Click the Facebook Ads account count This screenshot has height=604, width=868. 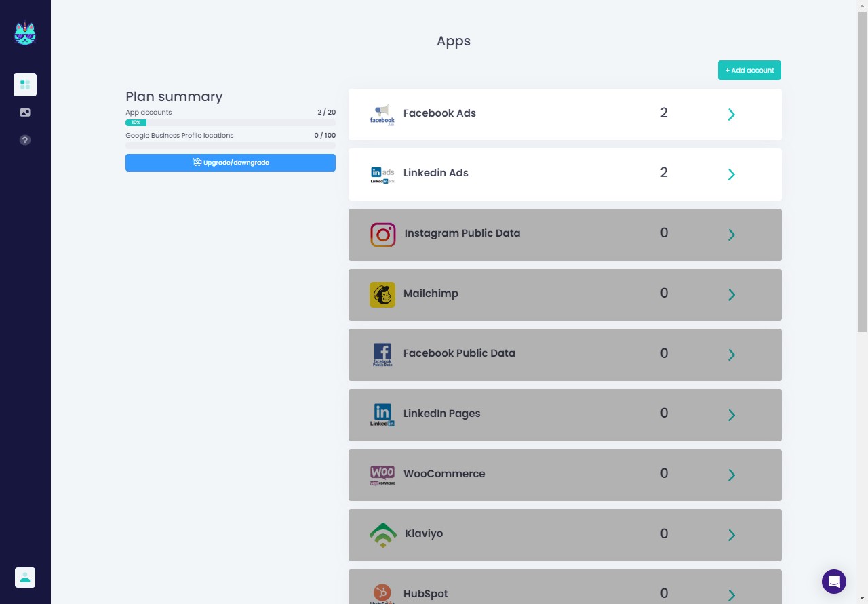(x=664, y=113)
